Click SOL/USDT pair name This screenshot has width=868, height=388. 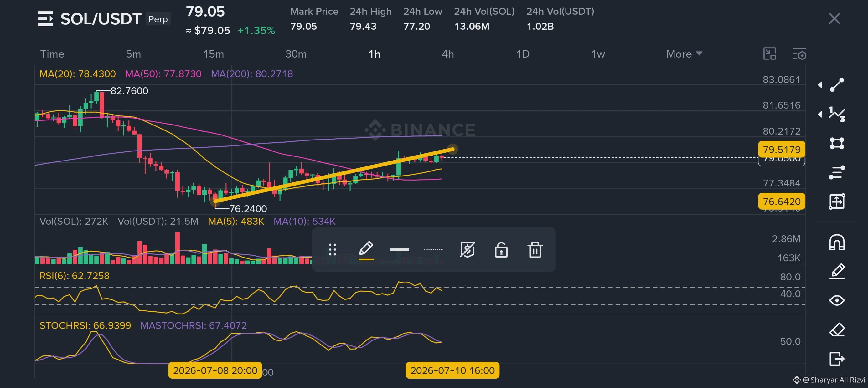[x=101, y=19]
